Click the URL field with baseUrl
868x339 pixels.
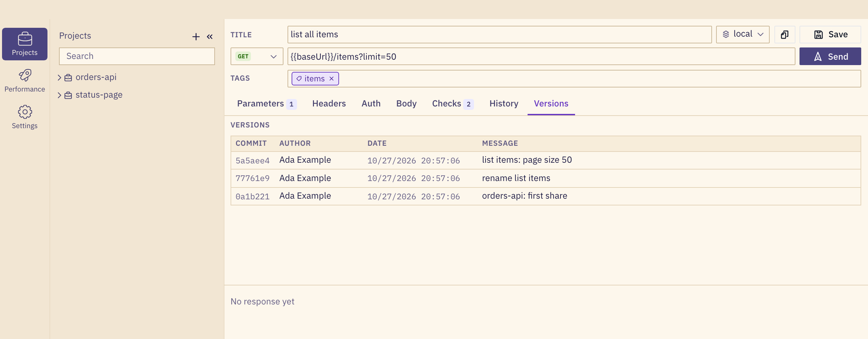[x=541, y=56]
